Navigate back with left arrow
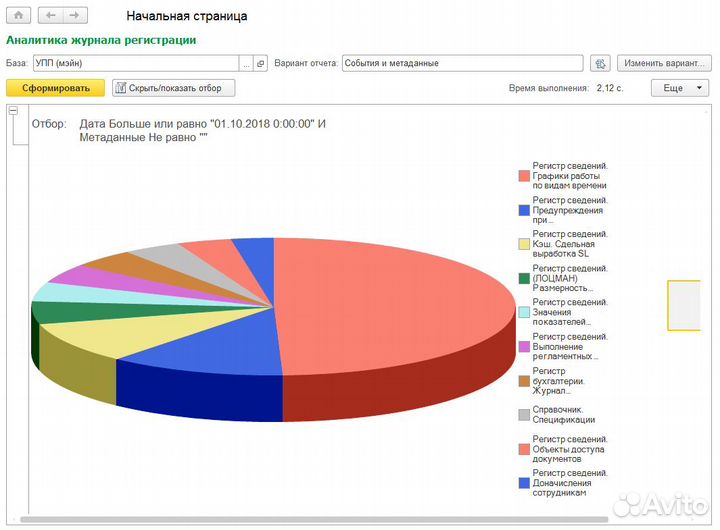Image resolution: width=720 pixels, height=530 pixels. click(x=51, y=15)
